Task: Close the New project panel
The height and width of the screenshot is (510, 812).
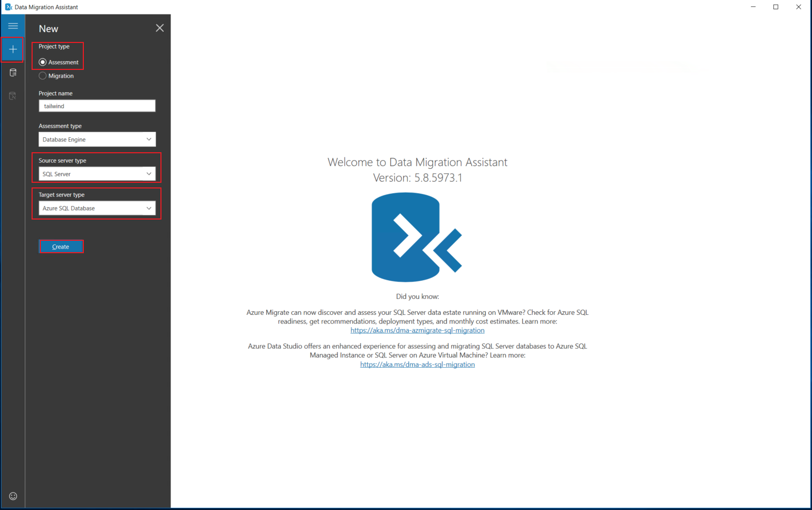Action: point(159,28)
